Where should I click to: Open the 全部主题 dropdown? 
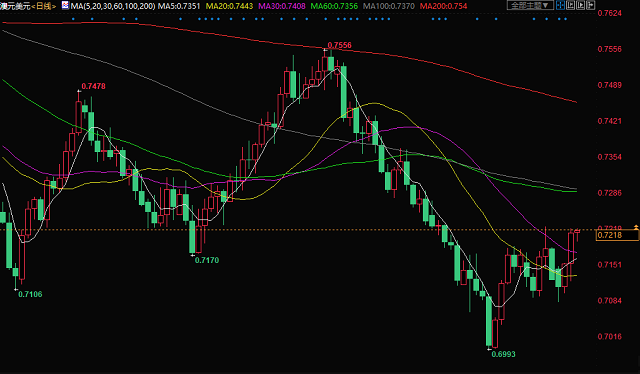[x=531, y=5]
